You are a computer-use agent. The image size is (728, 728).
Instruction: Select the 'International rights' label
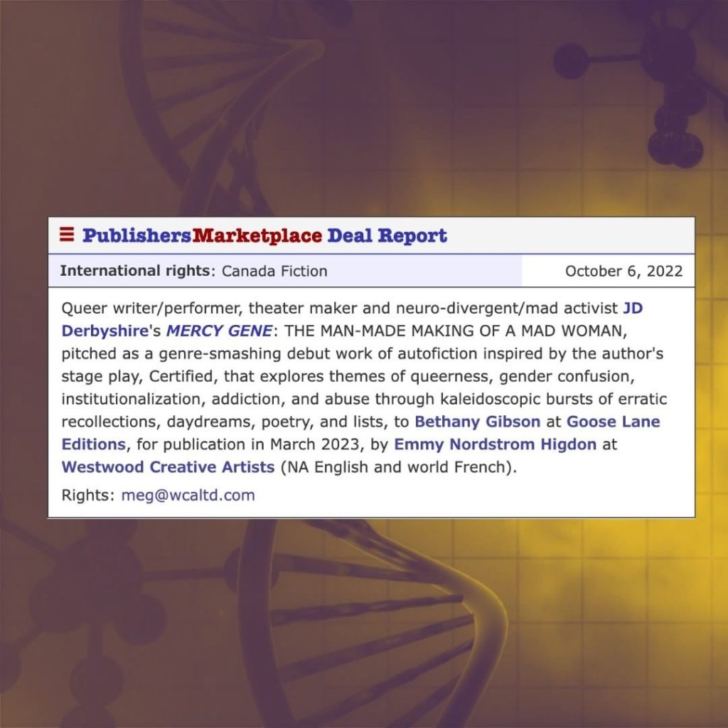coord(135,271)
